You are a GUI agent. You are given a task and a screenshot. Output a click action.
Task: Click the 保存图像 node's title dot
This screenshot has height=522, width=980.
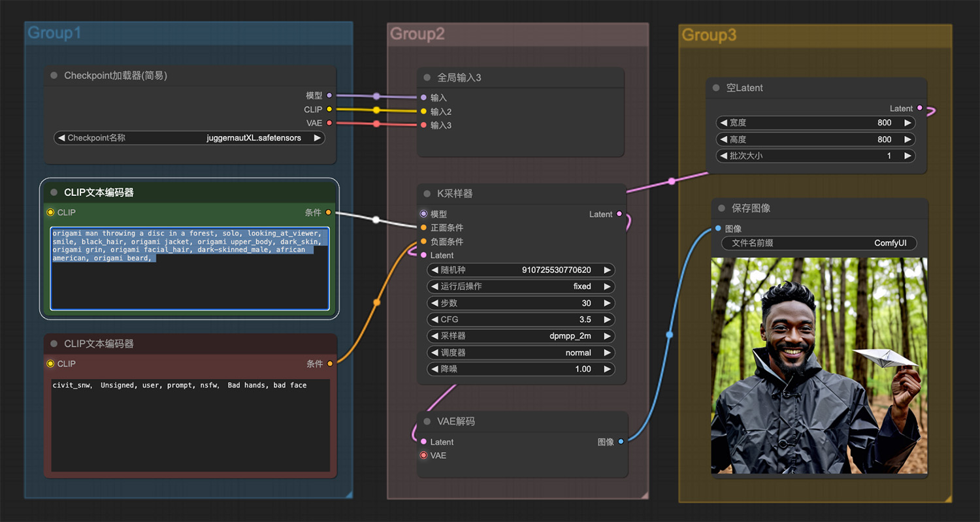722,208
